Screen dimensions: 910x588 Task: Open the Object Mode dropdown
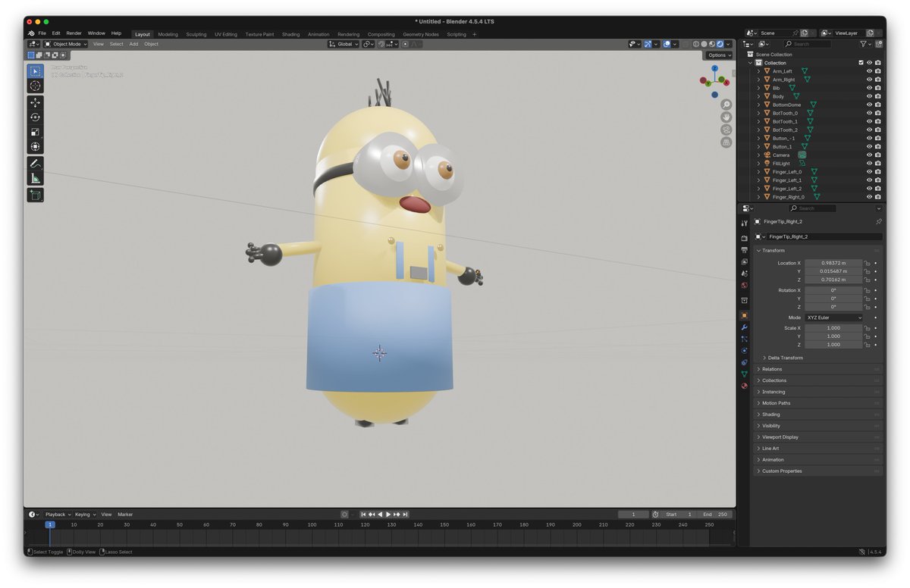point(66,44)
